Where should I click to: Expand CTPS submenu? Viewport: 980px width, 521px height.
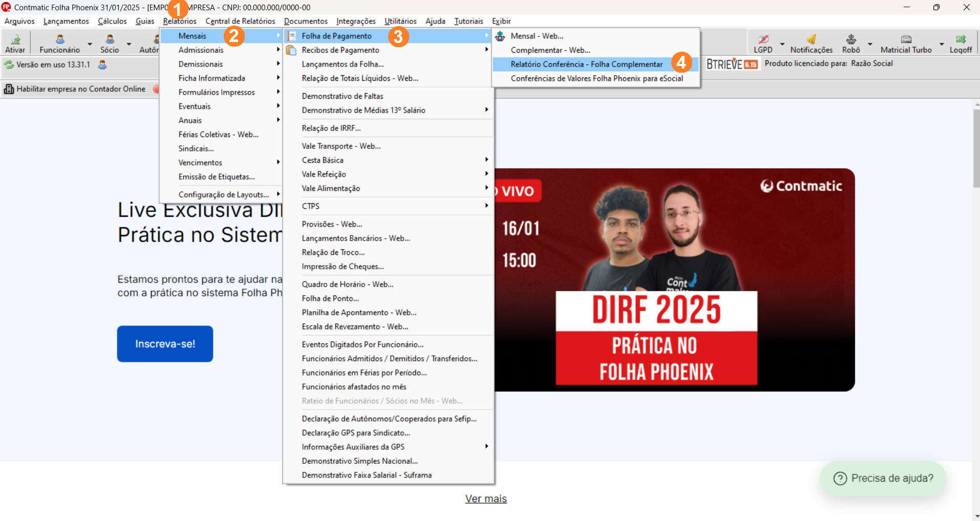click(x=389, y=206)
